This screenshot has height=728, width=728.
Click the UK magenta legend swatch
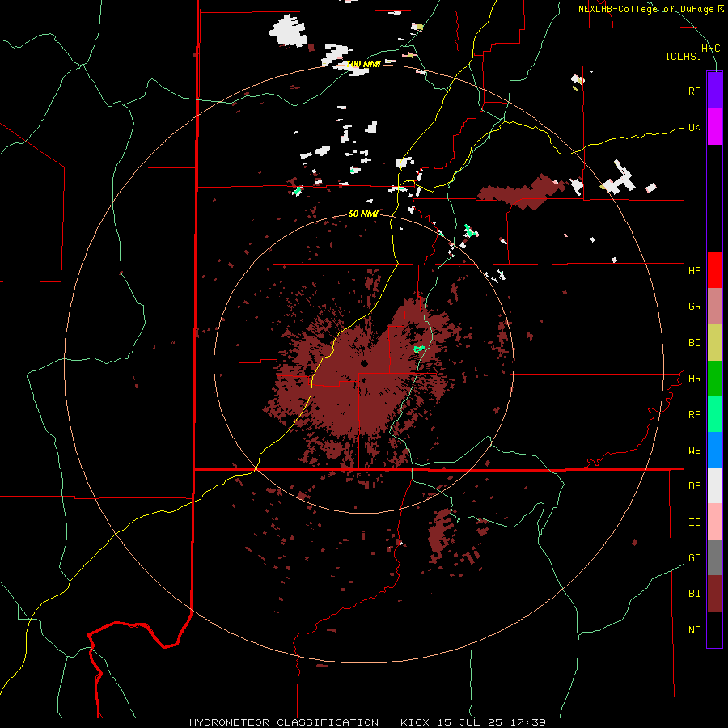click(714, 127)
